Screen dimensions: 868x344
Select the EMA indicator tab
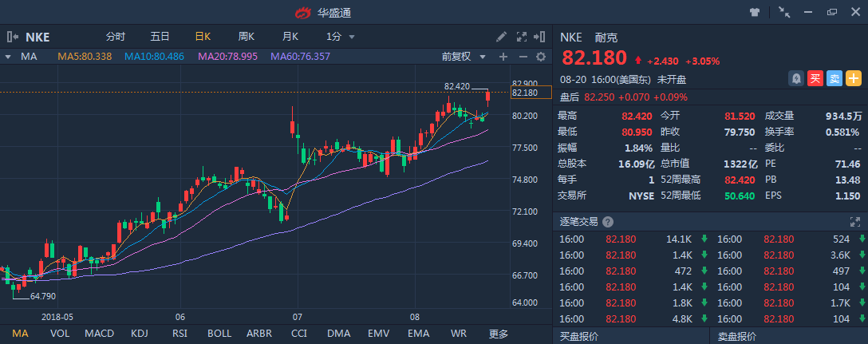[419, 334]
